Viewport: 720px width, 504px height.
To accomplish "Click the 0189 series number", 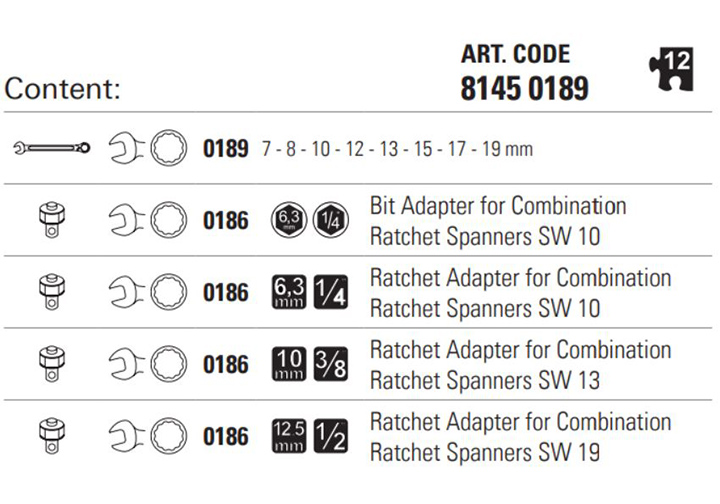I will click(225, 149).
